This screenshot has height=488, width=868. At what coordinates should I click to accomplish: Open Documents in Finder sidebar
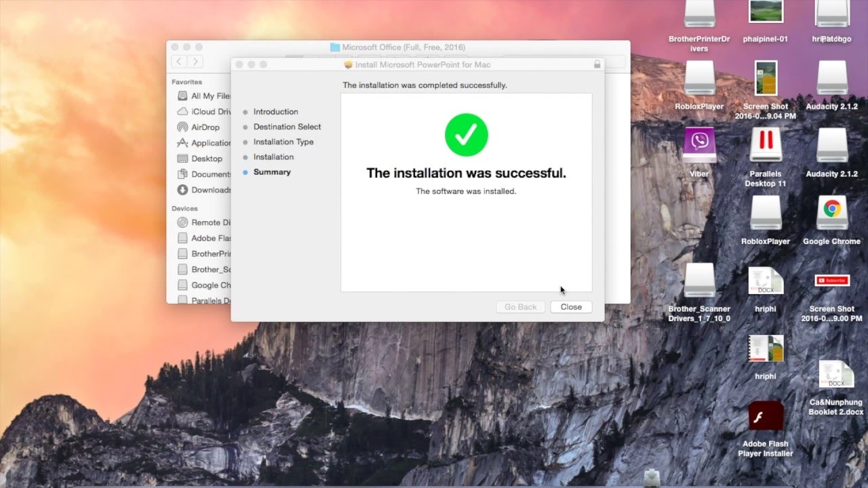(x=203, y=174)
